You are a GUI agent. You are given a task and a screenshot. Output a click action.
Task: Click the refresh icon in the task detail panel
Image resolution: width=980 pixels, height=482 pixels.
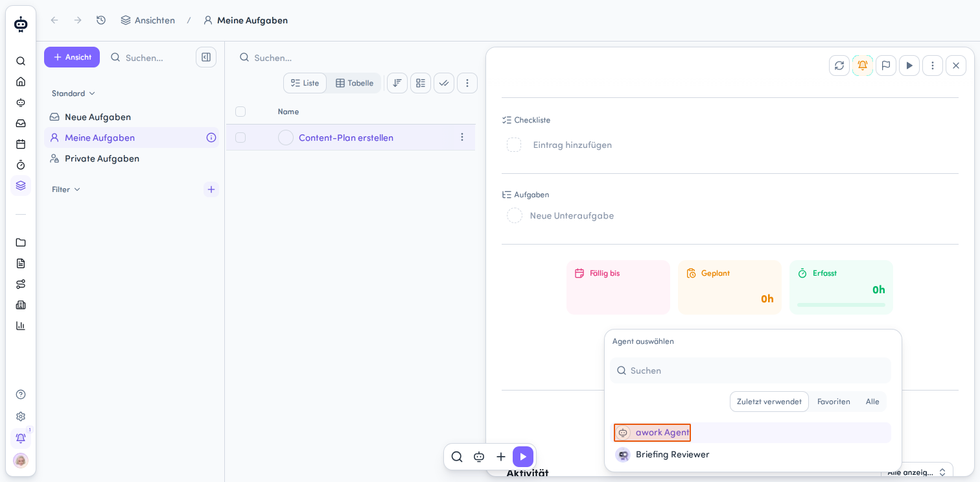coord(839,66)
